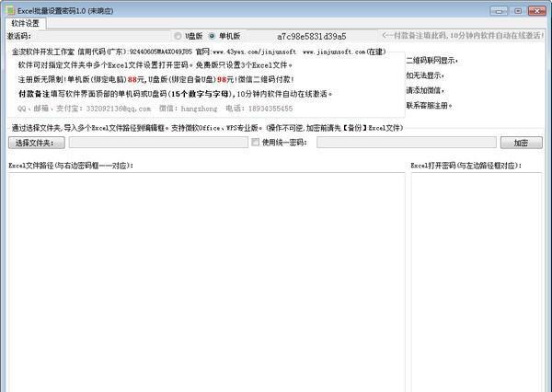Click the 付款备注填此码 hint text
552x392 pixels.
463,36
